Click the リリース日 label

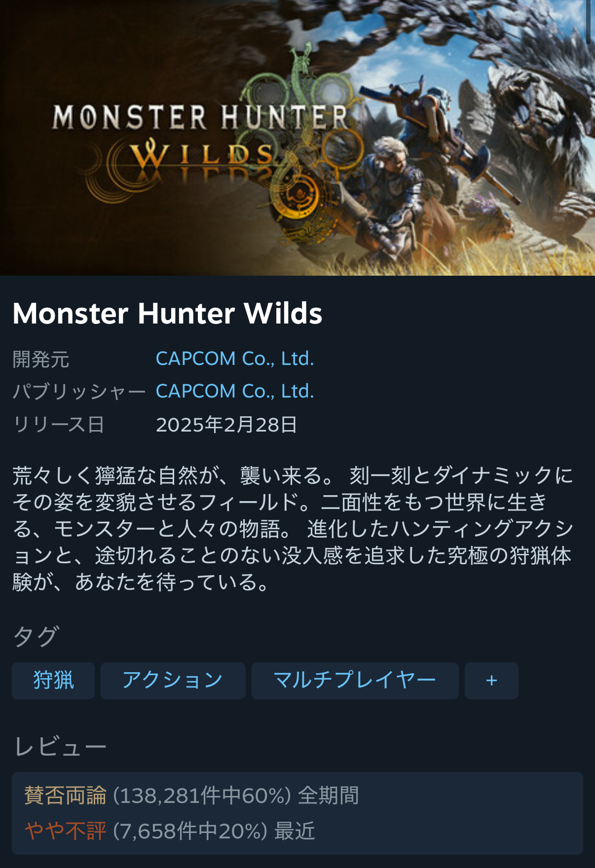(x=59, y=425)
